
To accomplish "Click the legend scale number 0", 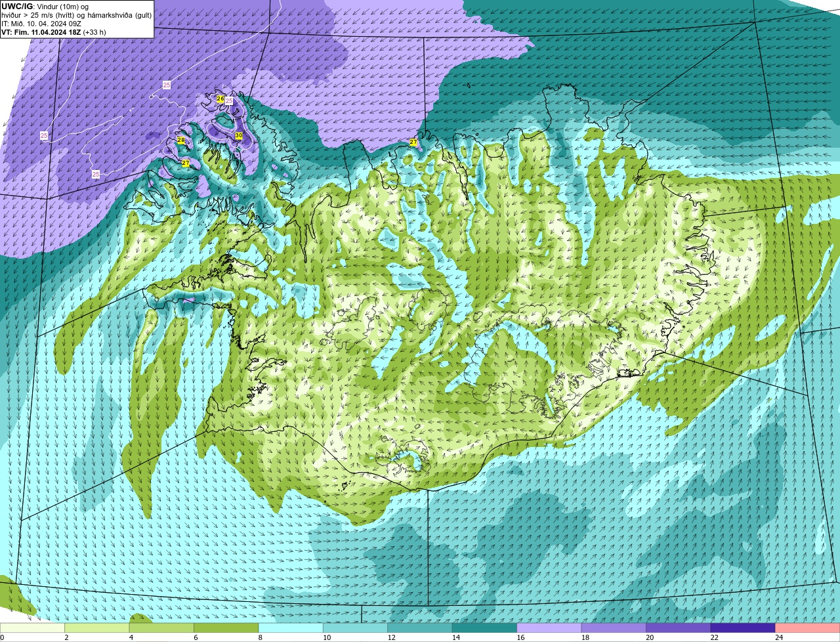I will (2, 637).
